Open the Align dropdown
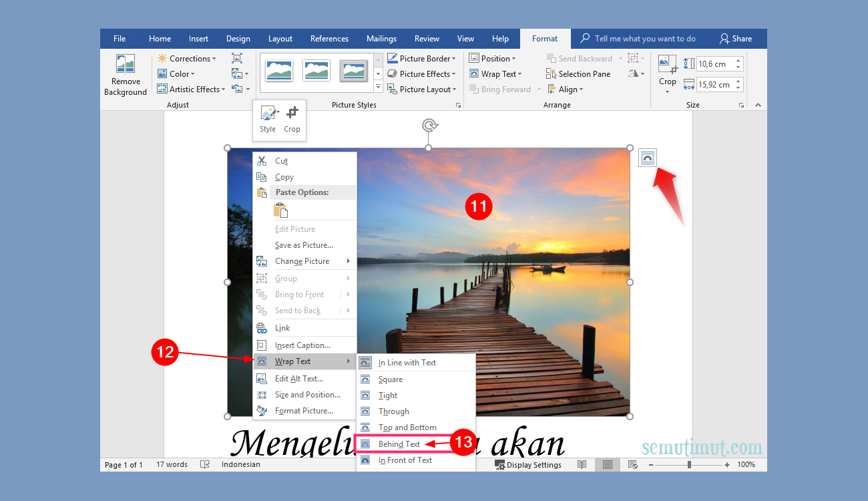This screenshot has width=868, height=501. coord(566,90)
